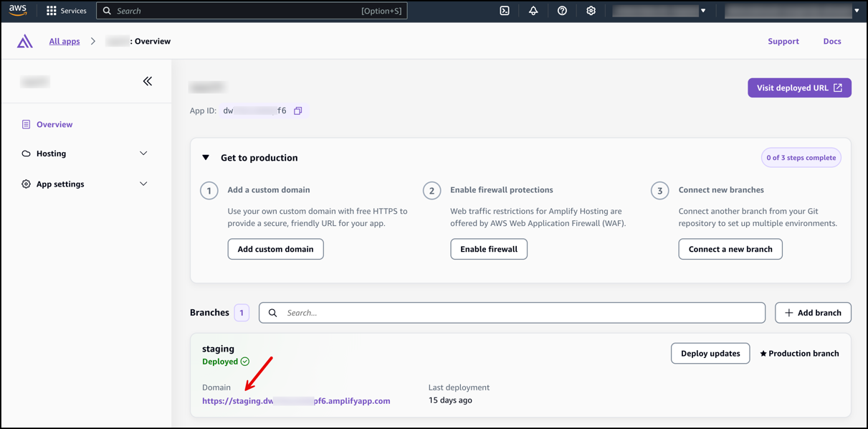Viewport: 868px width, 429px height.
Task: Expand the App settings chevron
Action: (143, 184)
